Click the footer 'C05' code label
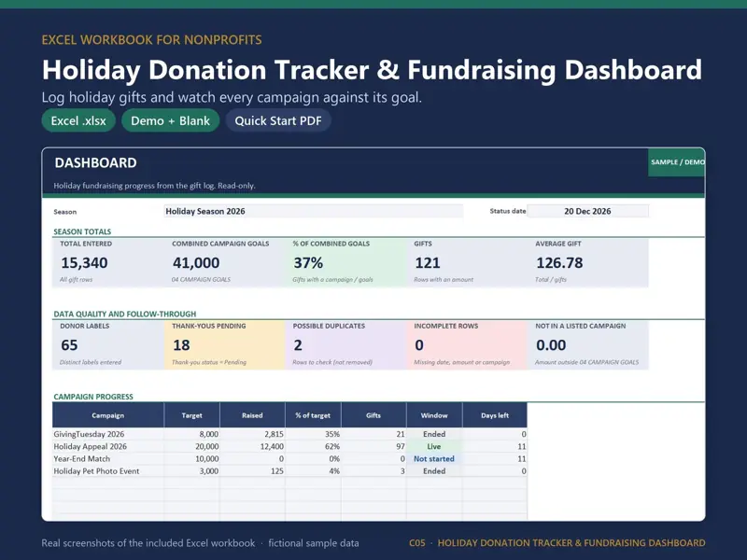 (x=416, y=543)
